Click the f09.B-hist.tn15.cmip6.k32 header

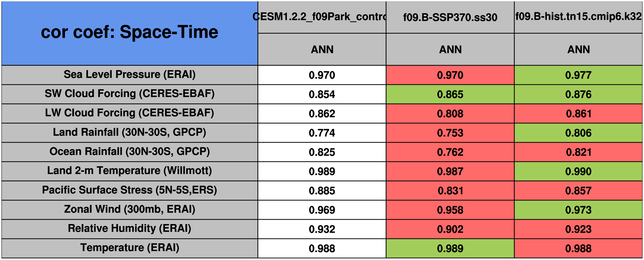pyautogui.click(x=578, y=17)
